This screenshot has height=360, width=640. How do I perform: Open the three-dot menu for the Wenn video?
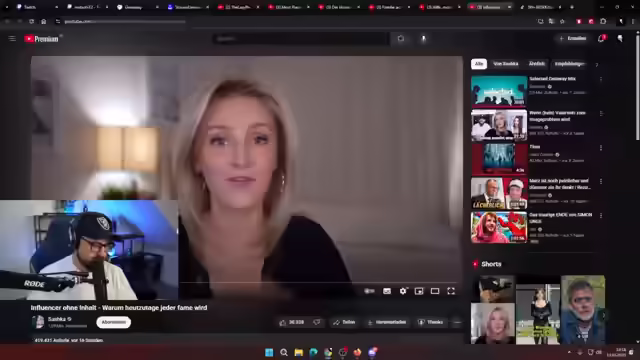(x=601, y=113)
